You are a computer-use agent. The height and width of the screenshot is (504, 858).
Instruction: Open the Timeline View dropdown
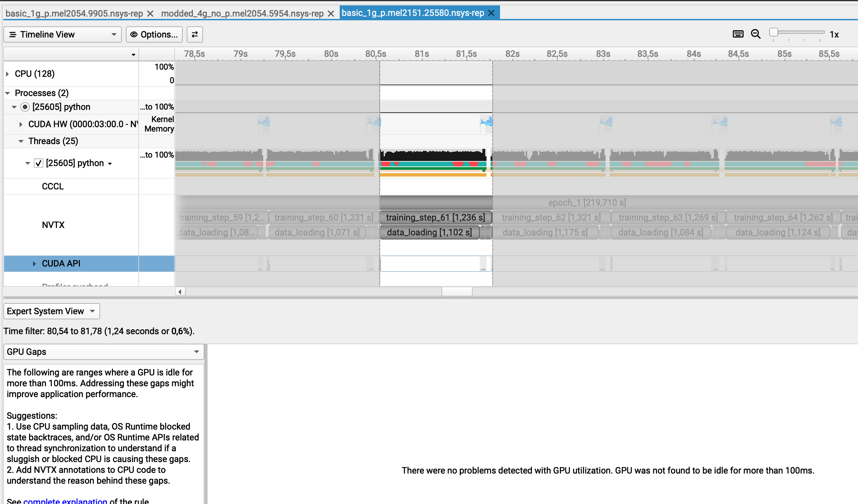[x=63, y=35]
